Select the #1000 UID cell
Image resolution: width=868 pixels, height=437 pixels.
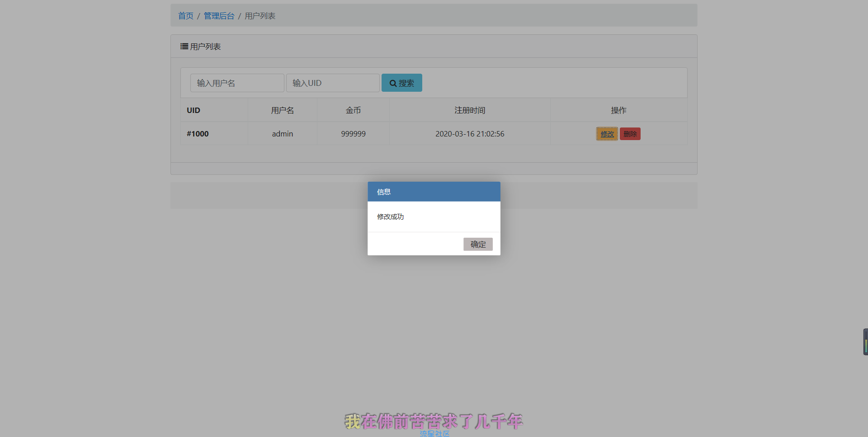(x=198, y=134)
